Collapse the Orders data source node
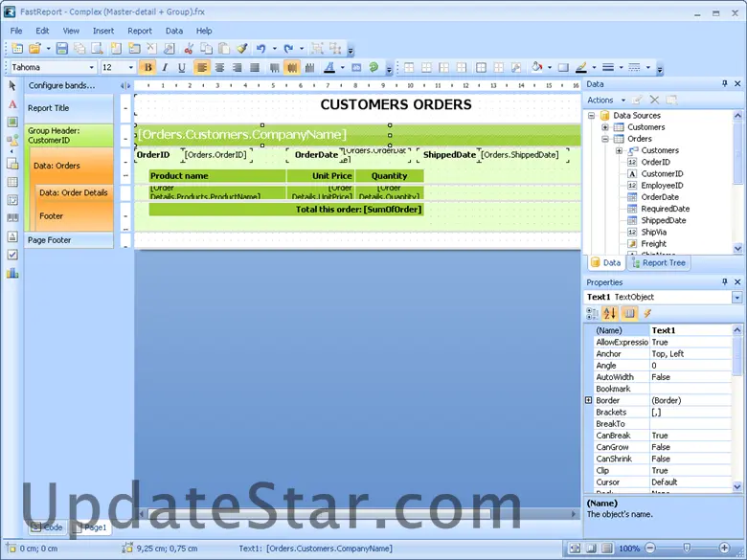 pos(605,139)
